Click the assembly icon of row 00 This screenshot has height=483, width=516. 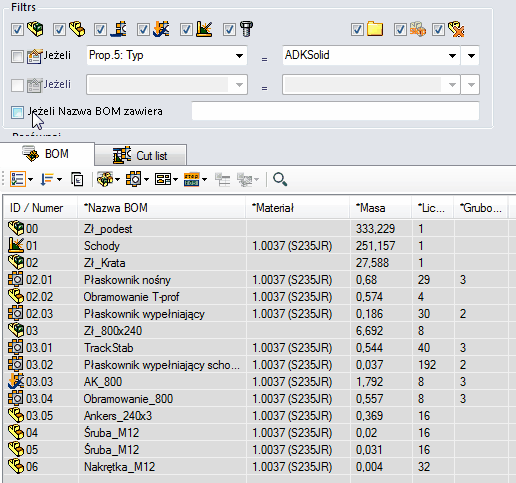[x=16, y=229]
